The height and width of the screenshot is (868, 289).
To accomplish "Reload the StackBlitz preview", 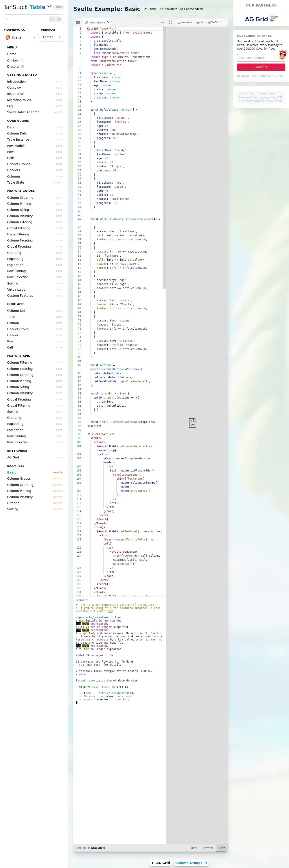I will pos(170,22).
